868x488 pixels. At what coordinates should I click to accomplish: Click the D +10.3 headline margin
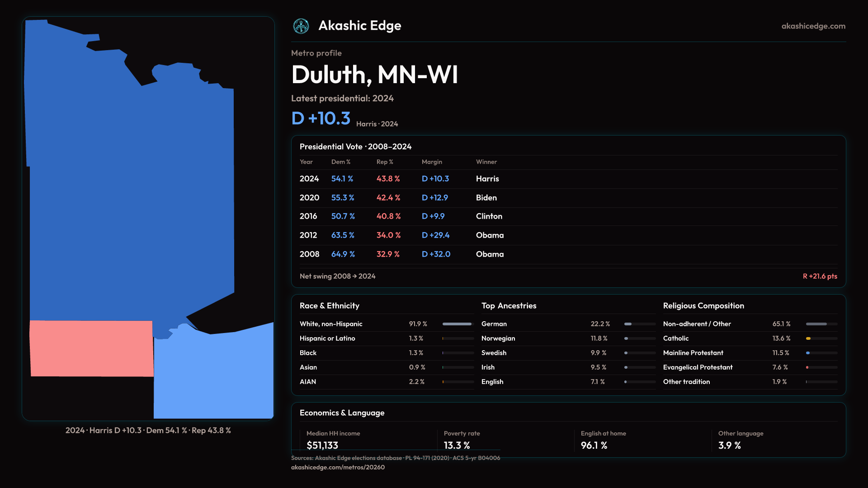pyautogui.click(x=321, y=118)
